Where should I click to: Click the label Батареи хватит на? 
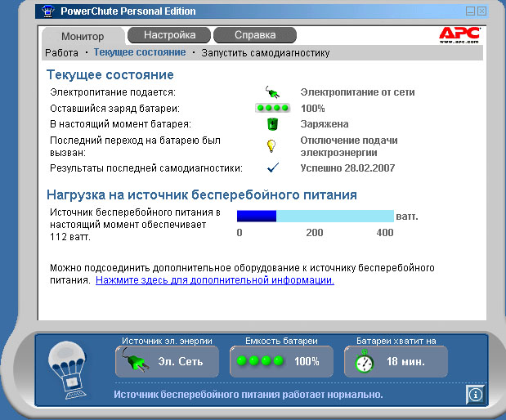click(x=396, y=341)
